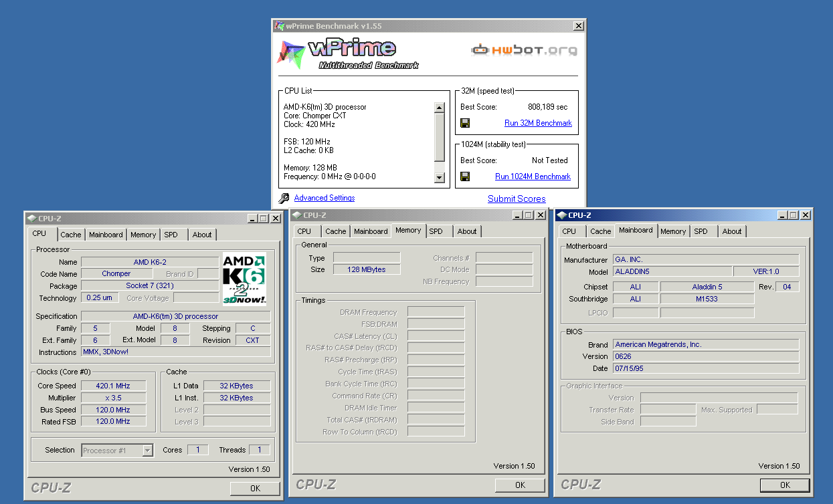Select Cache tab in middle CPU-Z window
Screen dimensions: 833x504
tap(336, 231)
